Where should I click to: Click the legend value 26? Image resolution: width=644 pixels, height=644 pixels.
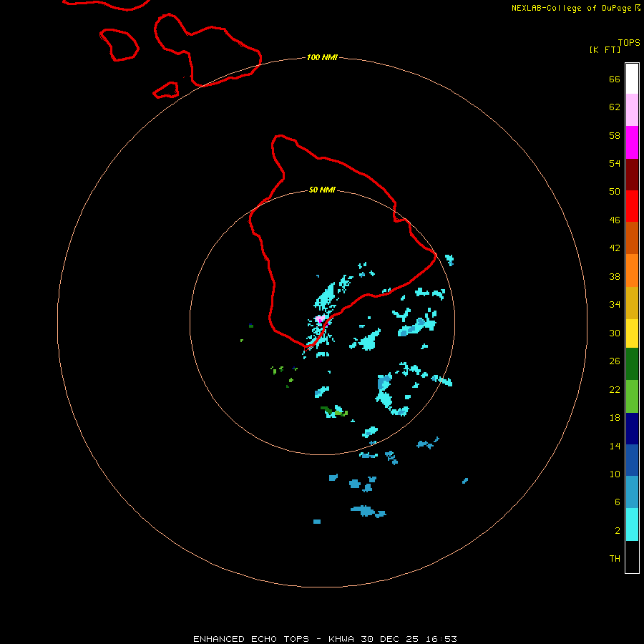(x=615, y=361)
